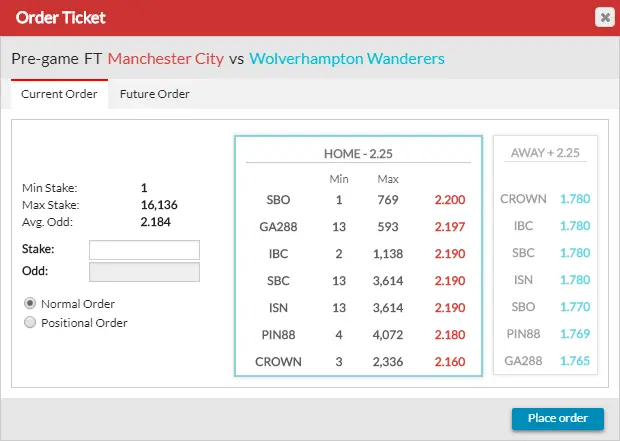The height and width of the screenshot is (441, 620).
Task: Click SBO away odds 1.770
Action: tap(575, 307)
